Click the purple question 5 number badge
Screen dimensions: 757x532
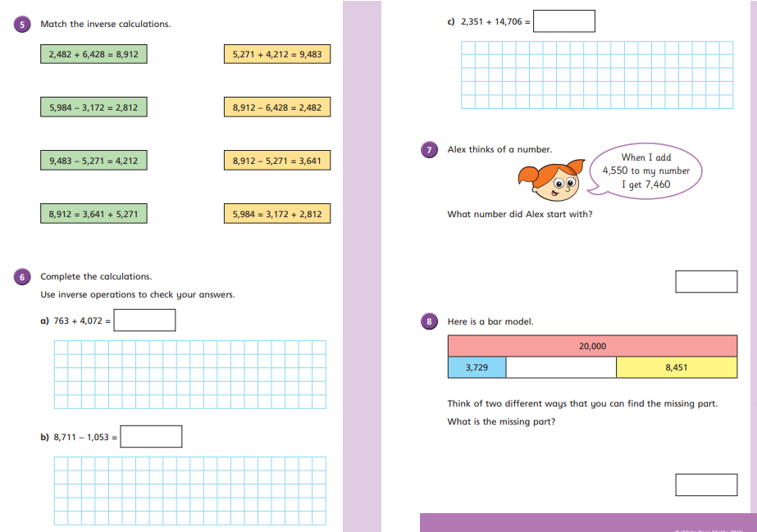[22, 24]
